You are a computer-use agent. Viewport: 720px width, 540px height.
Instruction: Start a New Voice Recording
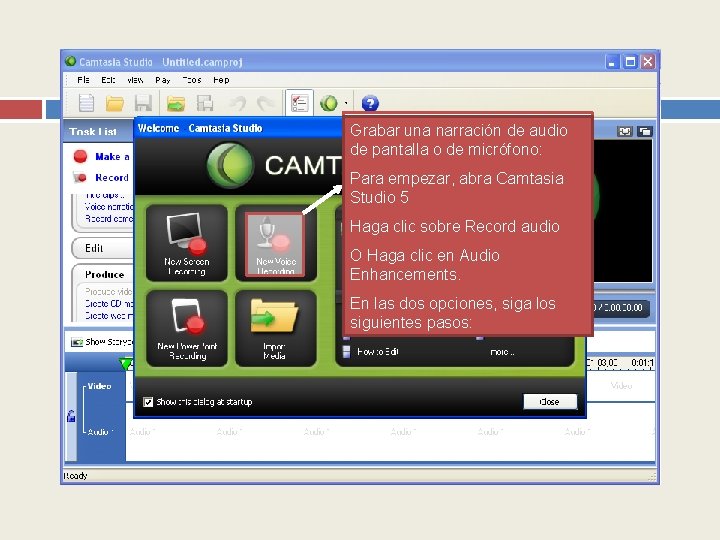(x=276, y=243)
